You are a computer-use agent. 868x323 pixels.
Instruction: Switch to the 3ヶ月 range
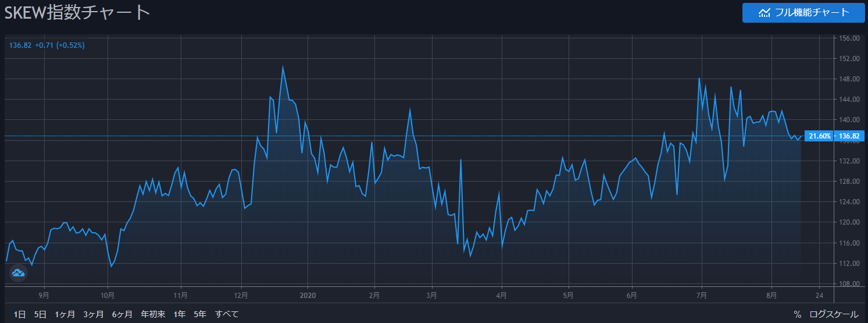93,314
